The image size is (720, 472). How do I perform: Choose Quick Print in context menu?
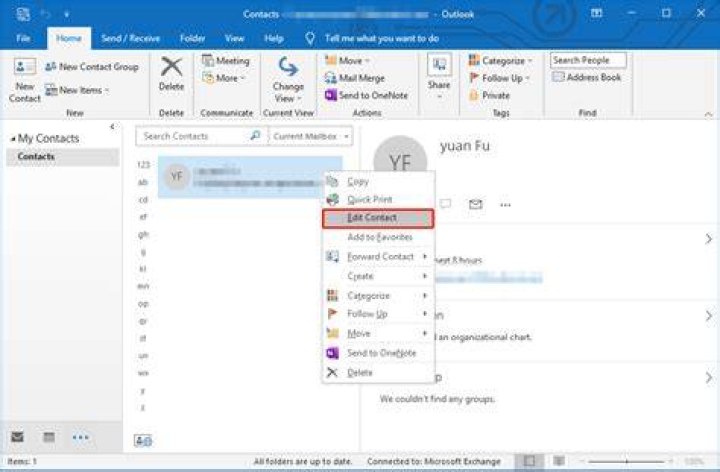point(378,200)
